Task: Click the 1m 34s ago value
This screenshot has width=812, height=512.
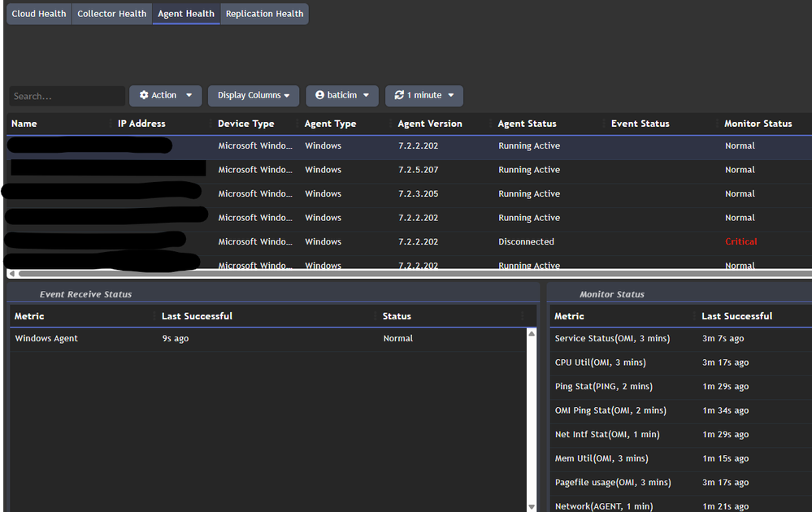Action: click(726, 410)
